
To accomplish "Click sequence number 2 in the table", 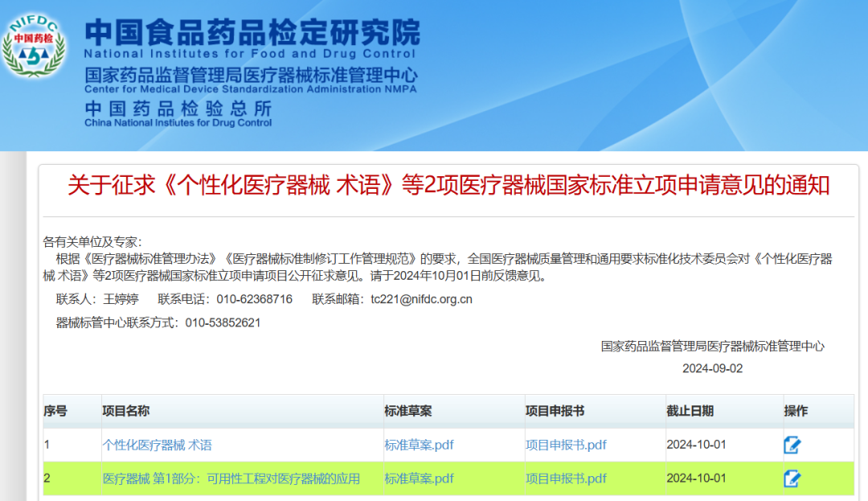I will click(x=47, y=478).
